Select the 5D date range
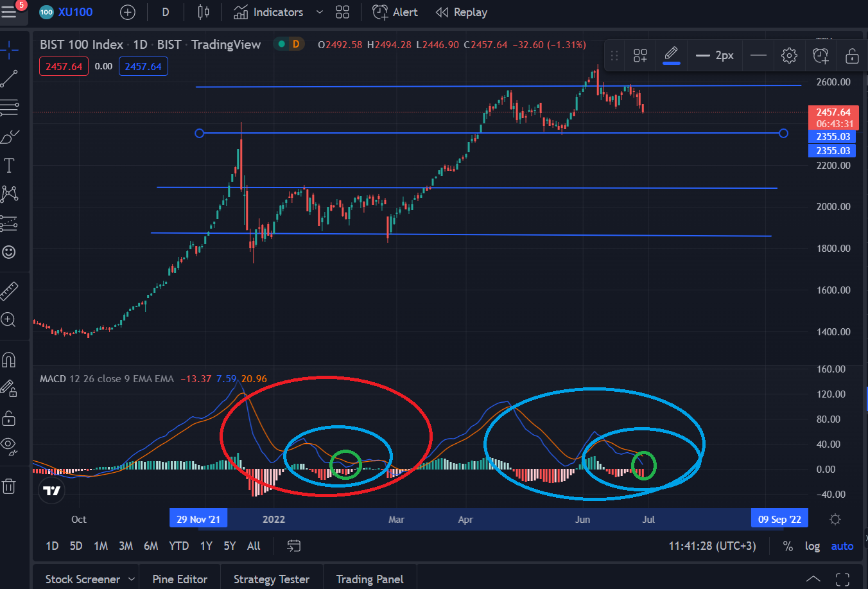The height and width of the screenshot is (589, 868). (x=76, y=546)
